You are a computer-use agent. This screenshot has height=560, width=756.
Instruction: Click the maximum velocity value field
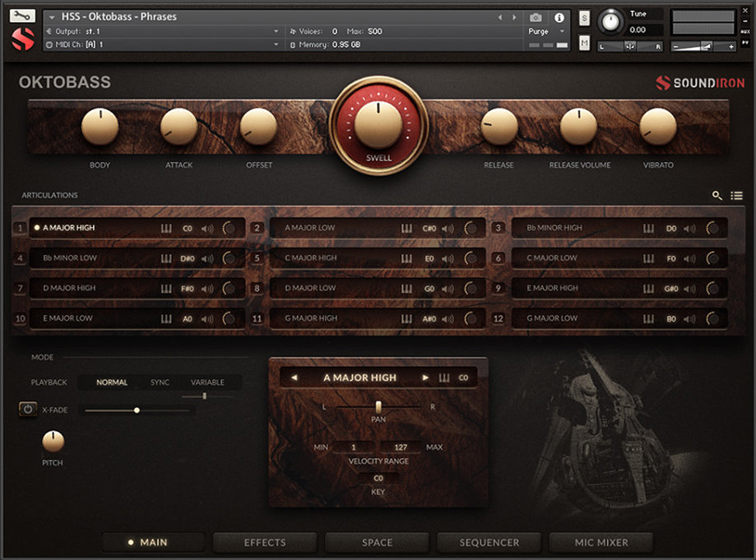pos(401,447)
